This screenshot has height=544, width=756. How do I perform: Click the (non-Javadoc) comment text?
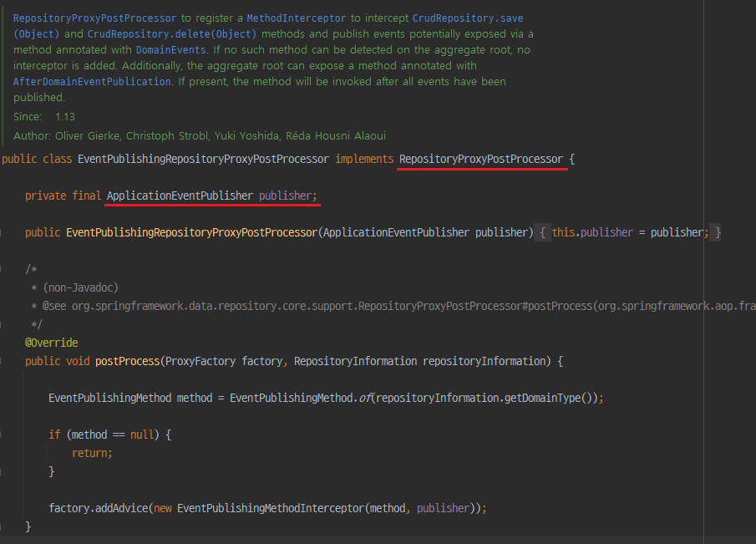(80, 288)
